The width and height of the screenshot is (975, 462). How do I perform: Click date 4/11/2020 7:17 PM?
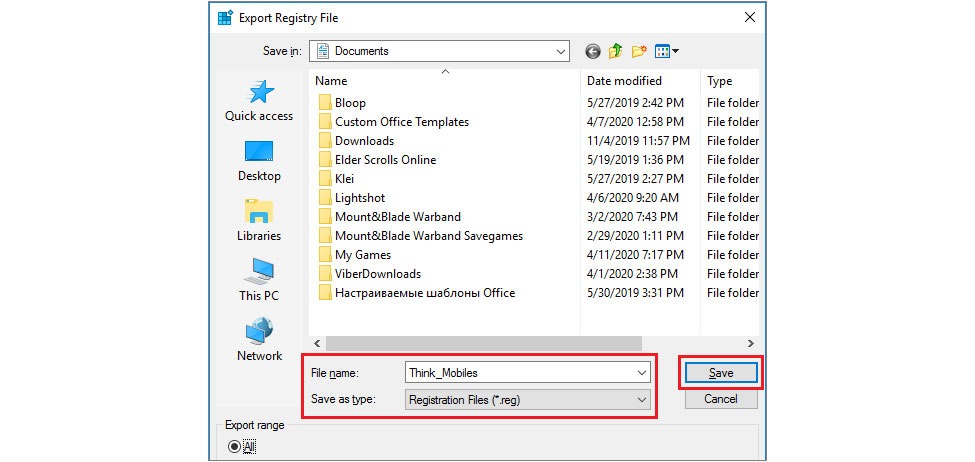pyautogui.click(x=635, y=255)
